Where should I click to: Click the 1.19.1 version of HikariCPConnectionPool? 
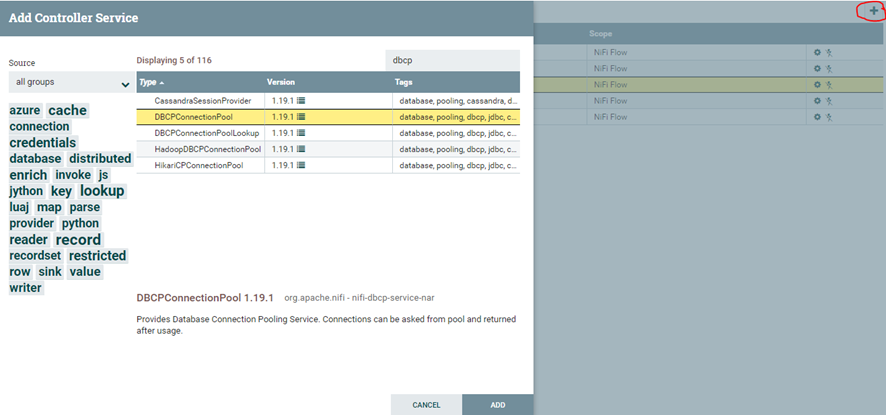pos(283,166)
